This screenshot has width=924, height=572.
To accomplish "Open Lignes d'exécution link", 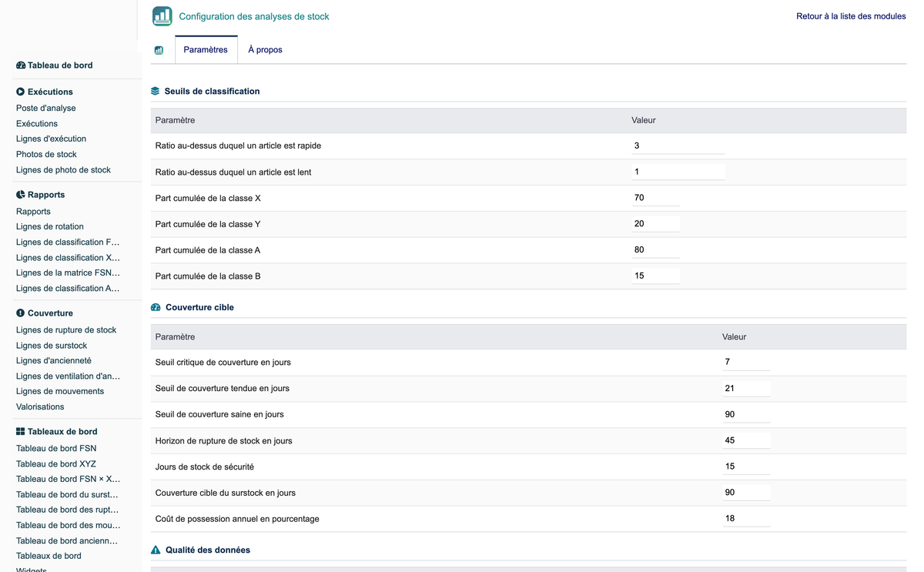I will (x=51, y=139).
